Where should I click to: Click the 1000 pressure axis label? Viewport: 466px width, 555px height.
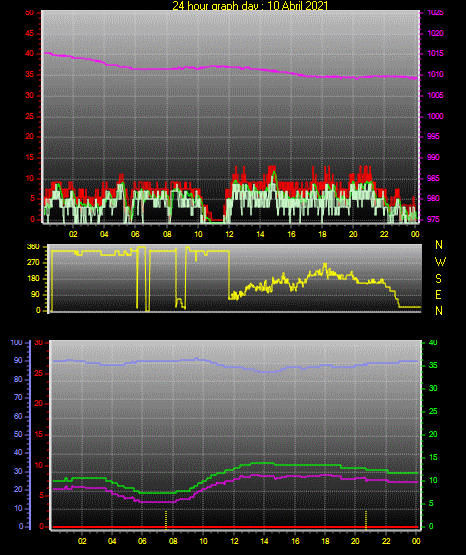coord(435,116)
